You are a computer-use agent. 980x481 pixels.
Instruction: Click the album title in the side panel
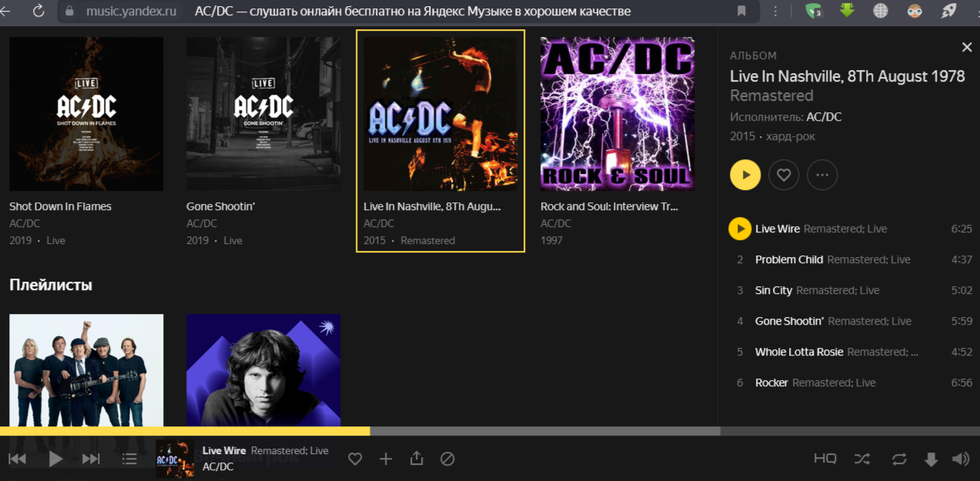[847, 76]
